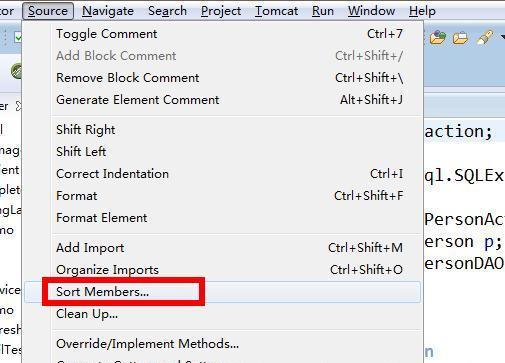Click the open folder with globe icon

(438, 37)
